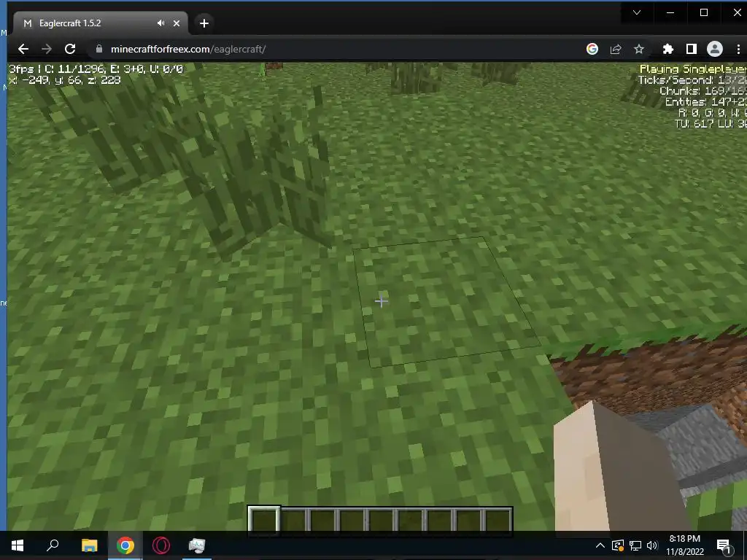
Task: Open the Chrome extensions puzzle icon
Action: point(668,49)
